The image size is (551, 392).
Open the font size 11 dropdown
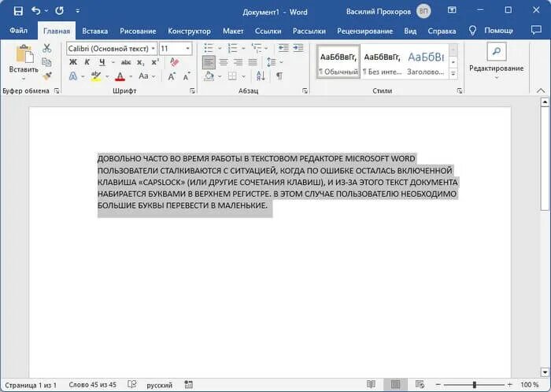188,49
